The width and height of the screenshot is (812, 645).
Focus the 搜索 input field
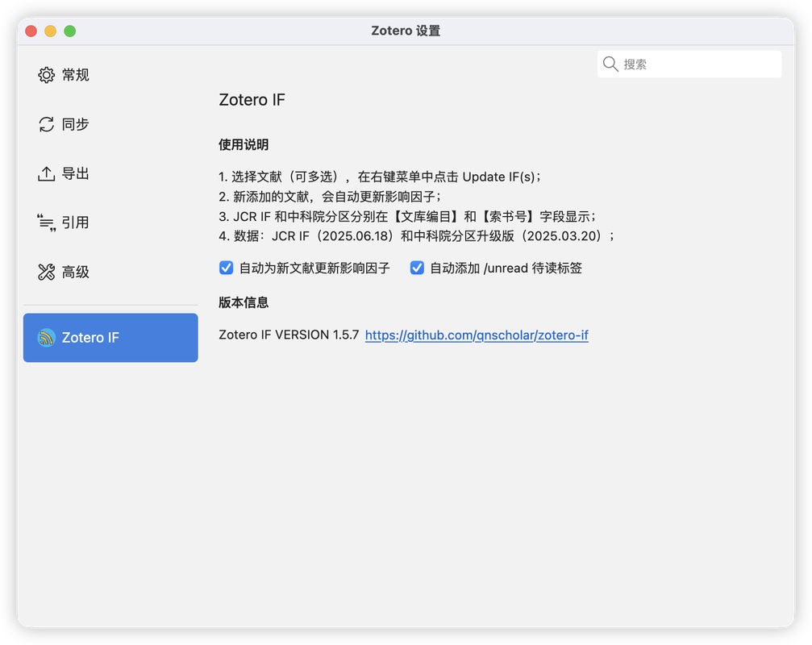click(x=689, y=64)
